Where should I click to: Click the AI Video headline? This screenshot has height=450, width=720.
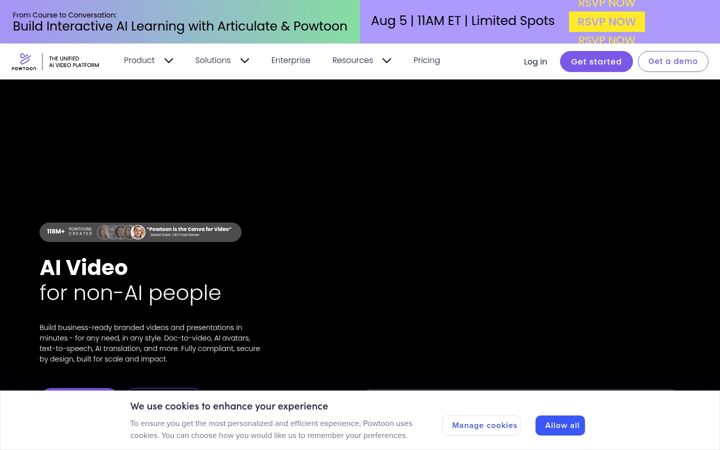click(84, 268)
